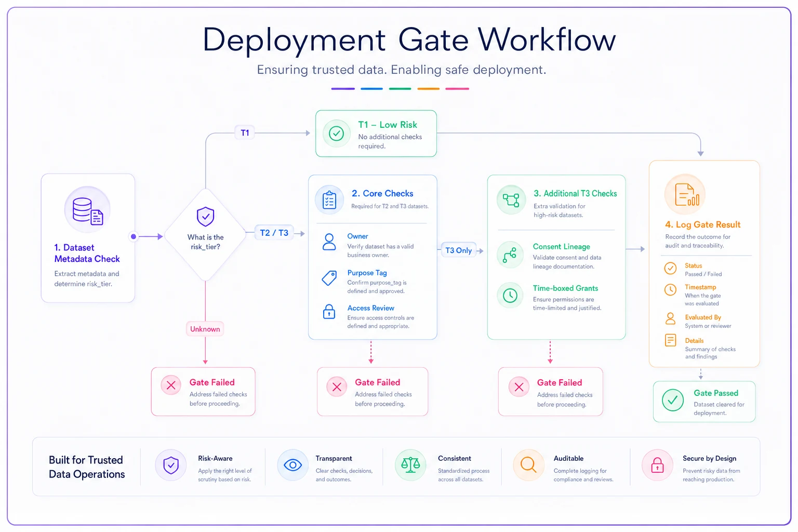Image resolution: width=798 pixels, height=532 pixels.
Task: Select the green check icon beside T1 – Low Risk
Action: 337,134
